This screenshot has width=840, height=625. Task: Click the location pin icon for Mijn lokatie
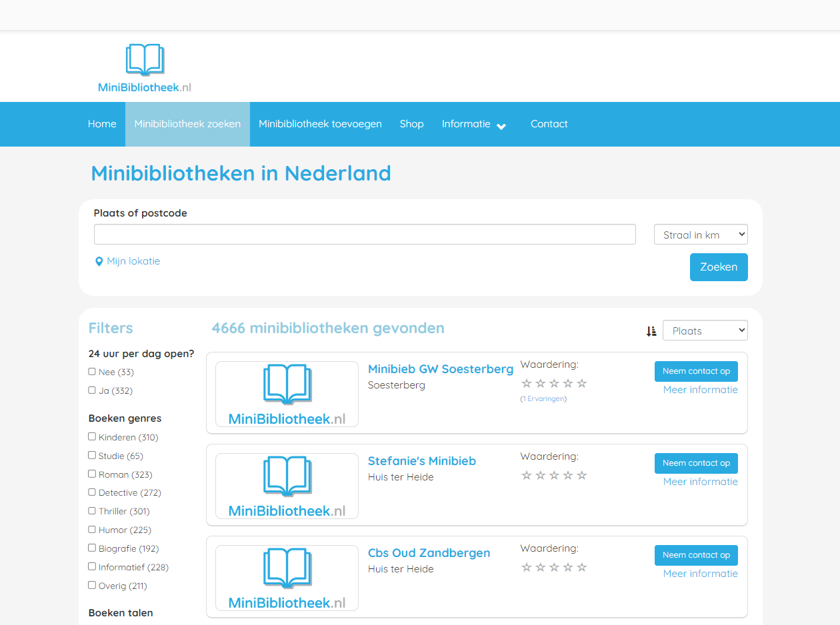coord(99,262)
